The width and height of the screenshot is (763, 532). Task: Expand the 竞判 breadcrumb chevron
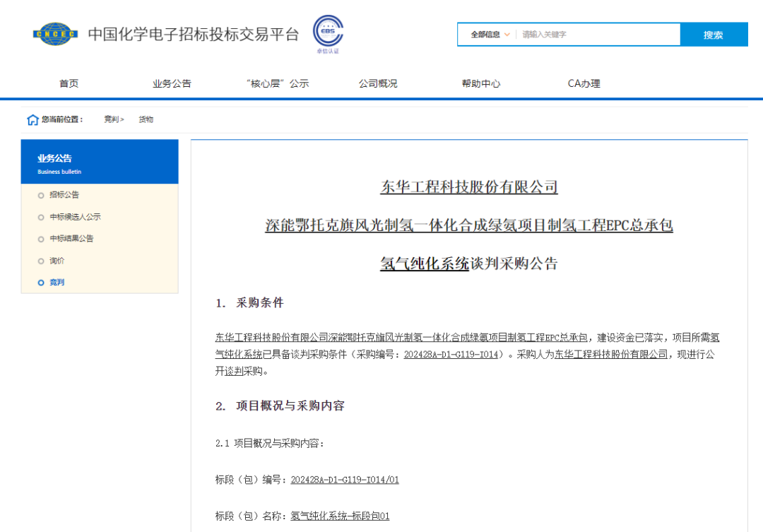tap(122, 119)
